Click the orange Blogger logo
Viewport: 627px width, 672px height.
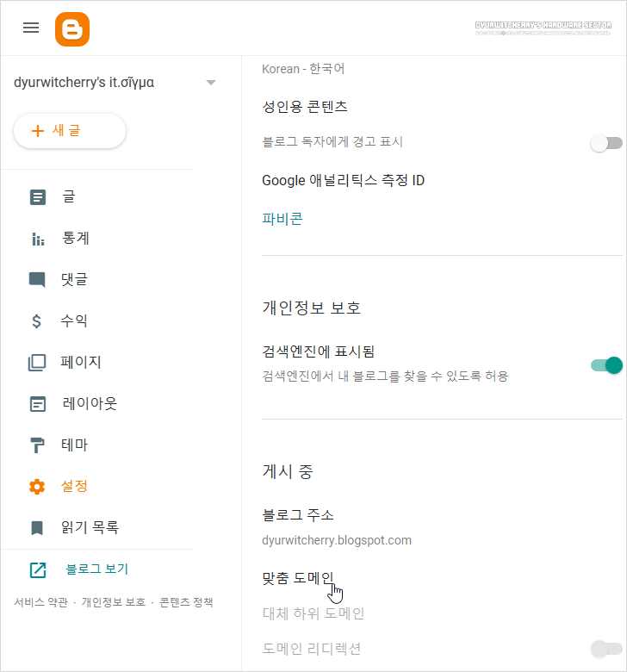[x=72, y=29]
